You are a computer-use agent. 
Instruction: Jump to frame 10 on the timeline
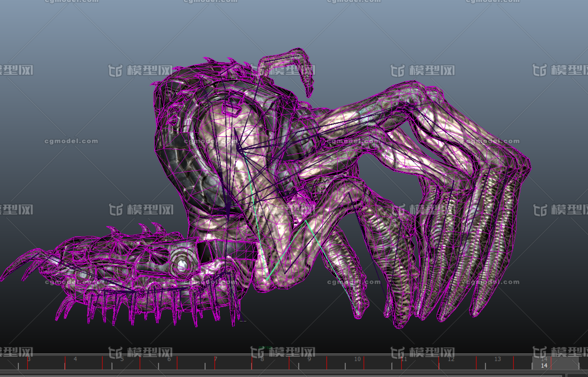pos(357,359)
